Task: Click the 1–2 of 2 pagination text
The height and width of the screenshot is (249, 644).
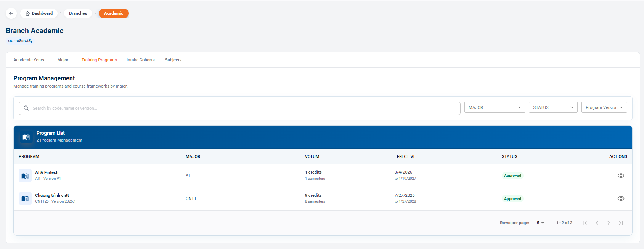Action: [564, 223]
